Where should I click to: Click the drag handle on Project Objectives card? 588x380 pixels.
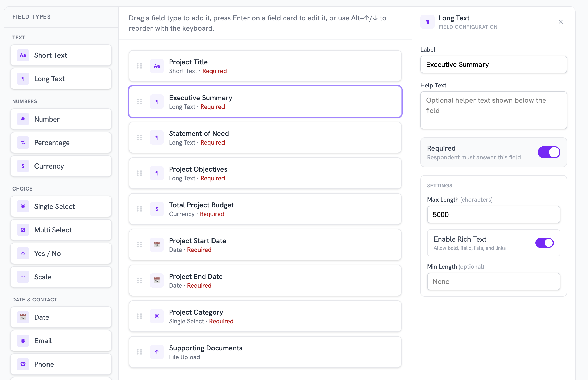(139, 173)
